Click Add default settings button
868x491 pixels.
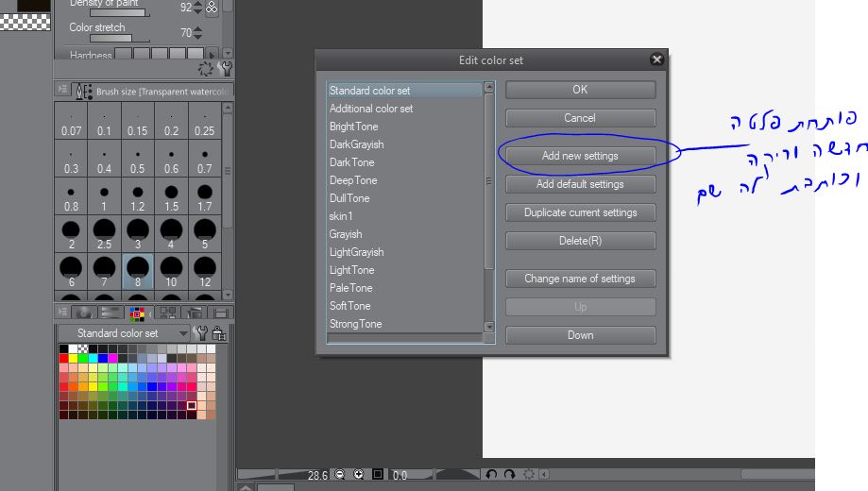pos(580,184)
